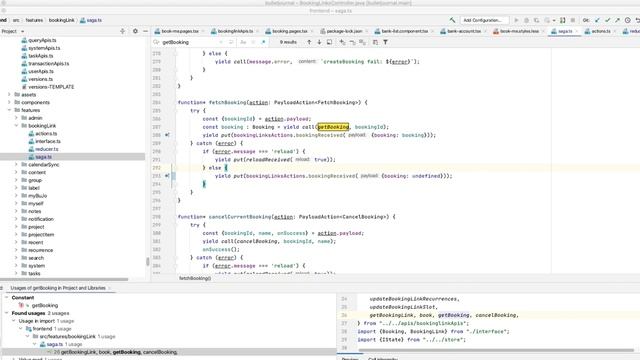Screen dimensions: 640x360
Task: Collapse the Project panel with minus icon
Action: point(145,31)
